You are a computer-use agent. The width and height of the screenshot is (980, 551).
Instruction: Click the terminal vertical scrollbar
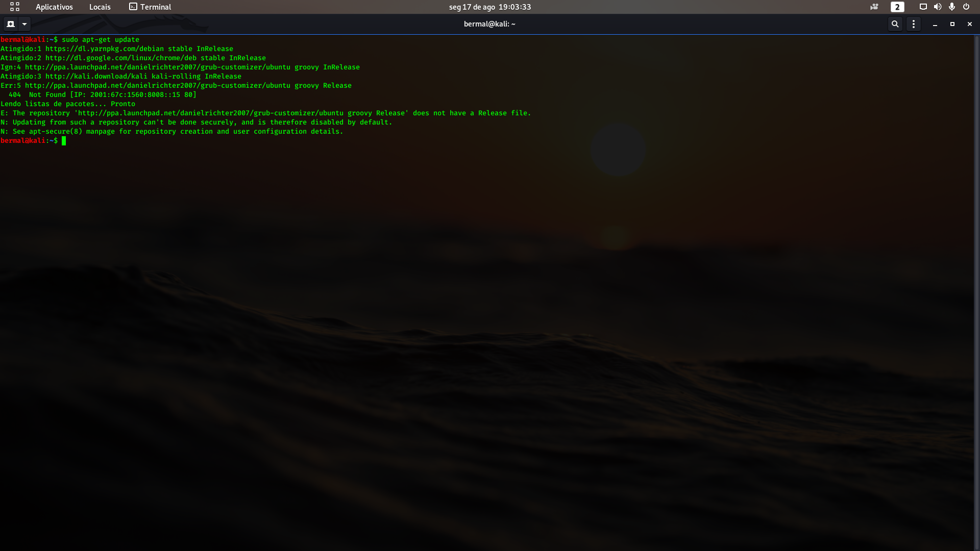pos(977,293)
